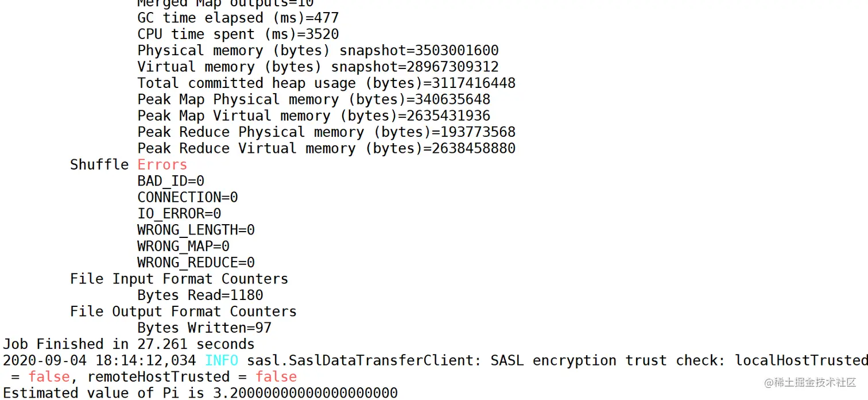The height and width of the screenshot is (400, 868).
Task: Click the Physical memory snapshot line
Action: click(317, 51)
